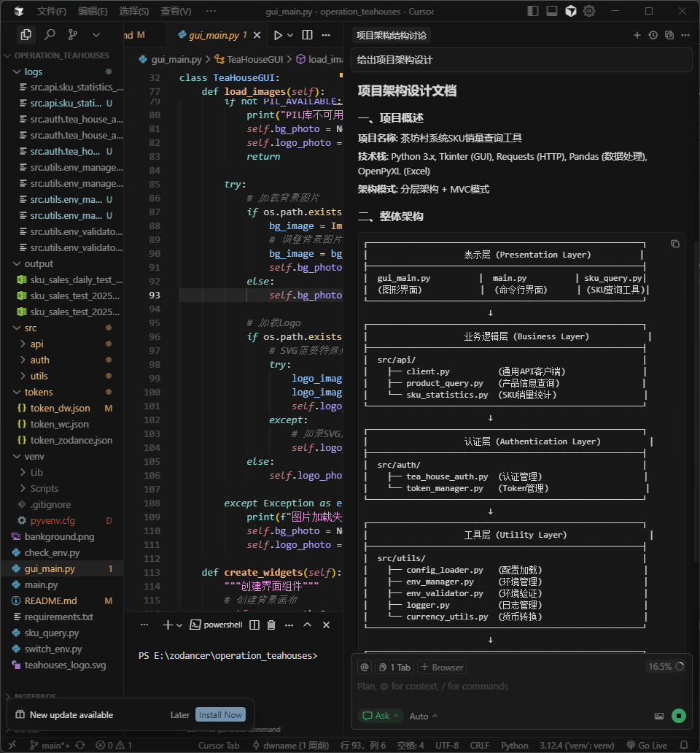700x753 pixels.
Task: Add the Browser context pill
Action: point(442,667)
